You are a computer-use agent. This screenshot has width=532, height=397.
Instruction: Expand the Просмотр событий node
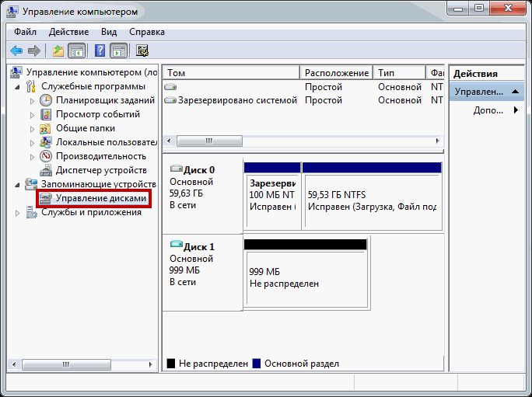point(32,115)
